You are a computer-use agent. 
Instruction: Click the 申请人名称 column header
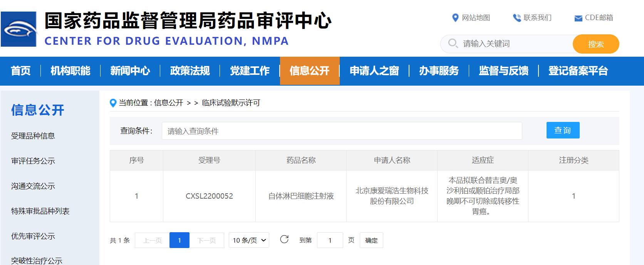[392, 160]
